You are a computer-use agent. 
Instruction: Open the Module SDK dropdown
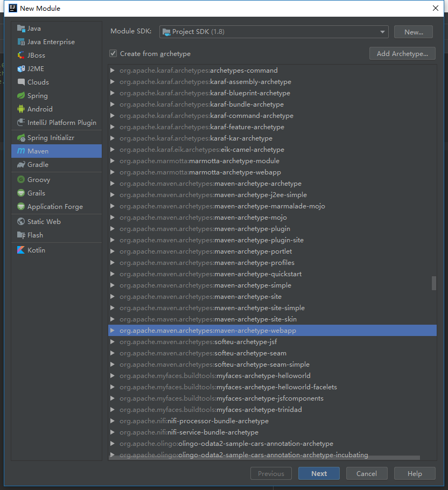[x=274, y=32]
